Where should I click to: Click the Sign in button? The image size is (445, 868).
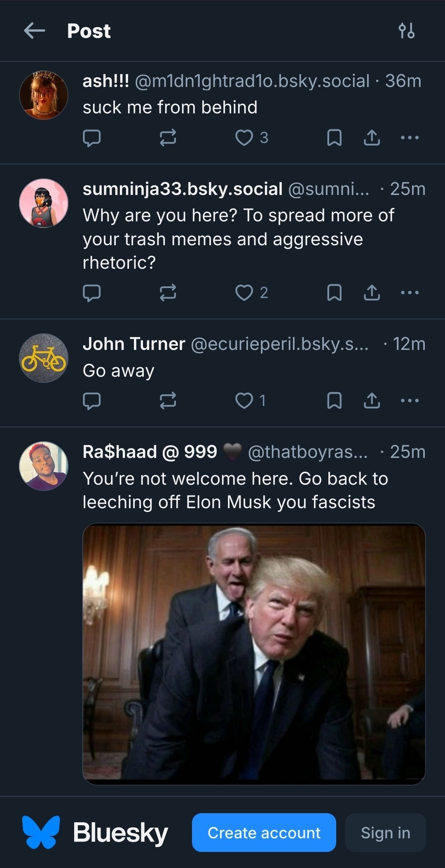coord(385,833)
